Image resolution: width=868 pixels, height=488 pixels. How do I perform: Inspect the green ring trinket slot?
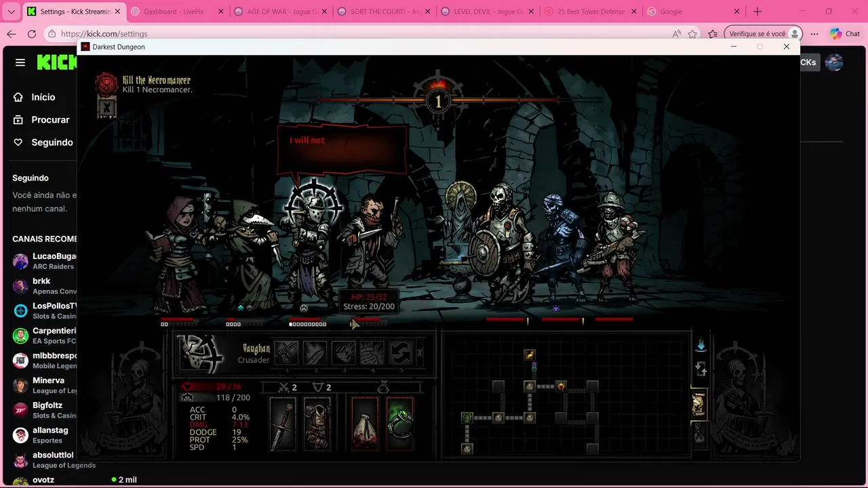[x=399, y=424]
